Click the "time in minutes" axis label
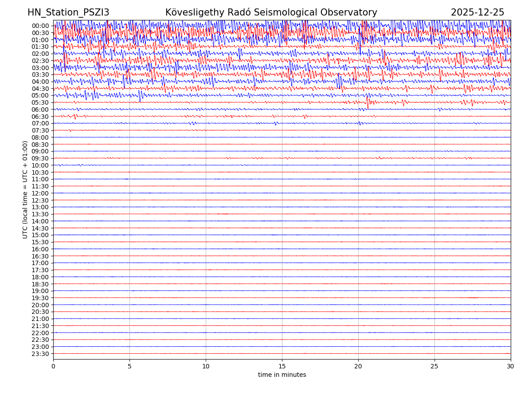Screen dimensions: 532x399 click(282, 375)
